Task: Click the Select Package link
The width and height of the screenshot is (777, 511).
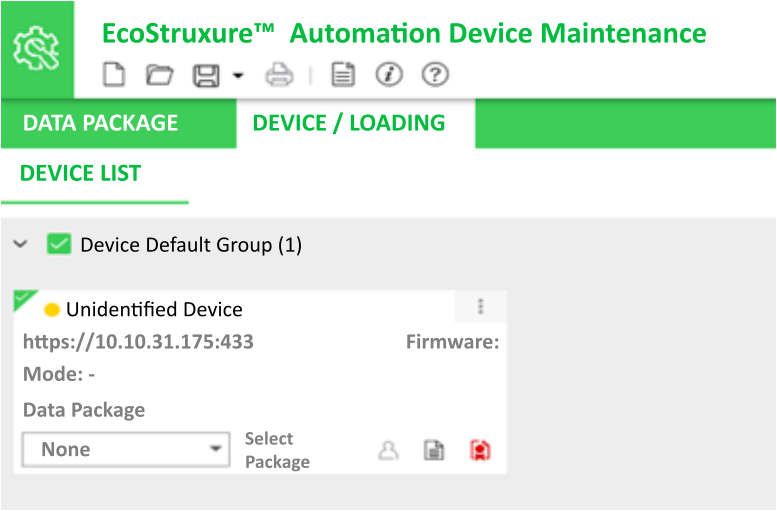Action: click(278, 450)
